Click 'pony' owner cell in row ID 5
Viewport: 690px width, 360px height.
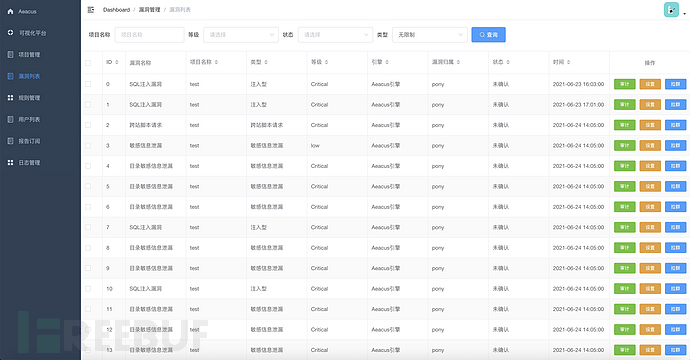pyautogui.click(x=438, y=187)
